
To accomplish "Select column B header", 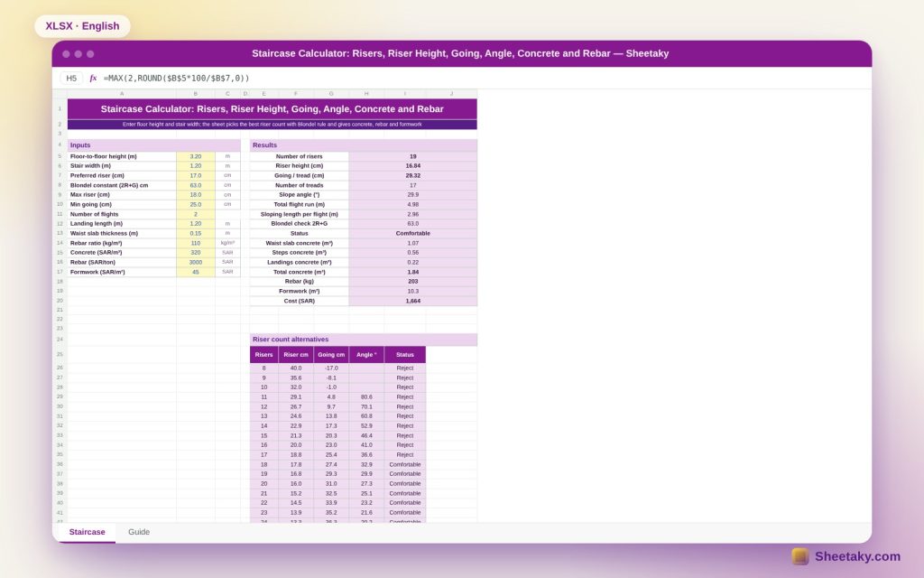I will (x=196, y=94).
